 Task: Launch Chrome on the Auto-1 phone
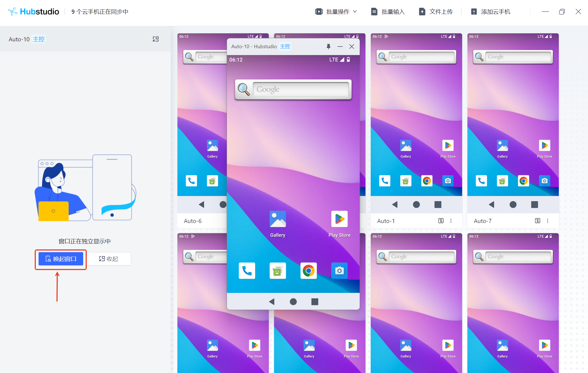[427, 181]
